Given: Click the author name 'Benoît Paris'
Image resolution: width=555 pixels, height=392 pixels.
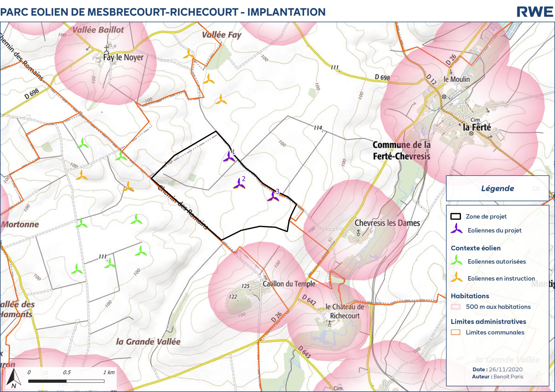Looking at the screenshot, I should [x=508, y=377].
